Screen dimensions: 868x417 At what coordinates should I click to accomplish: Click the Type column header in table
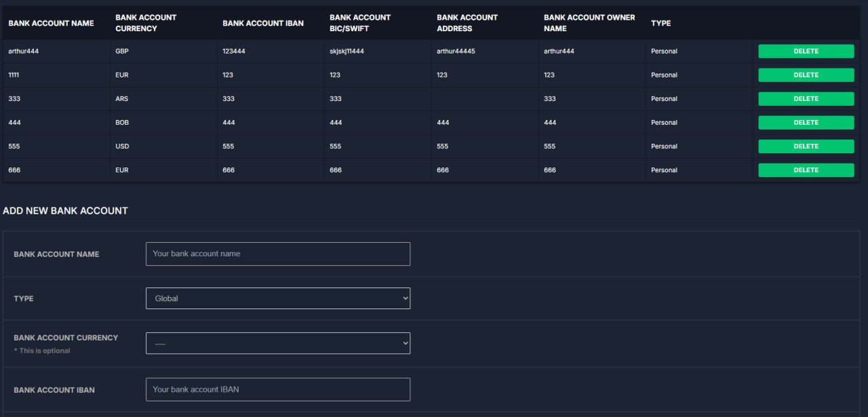pyautogui.click(x=660, y=23)
